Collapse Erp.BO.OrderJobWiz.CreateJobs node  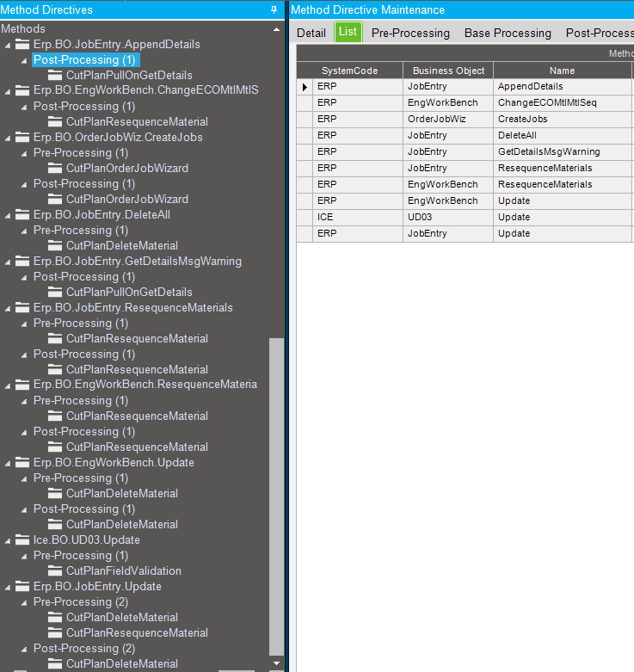pos(8,138)
